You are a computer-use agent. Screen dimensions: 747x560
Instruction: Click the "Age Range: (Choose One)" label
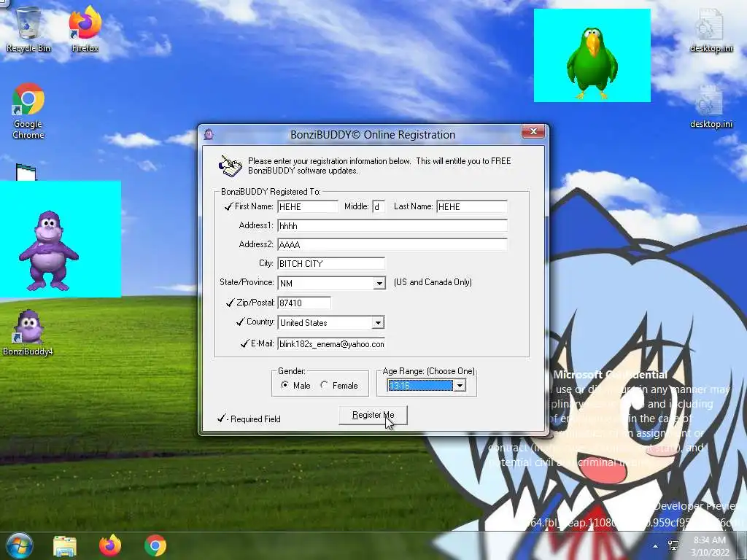(428, 371)
